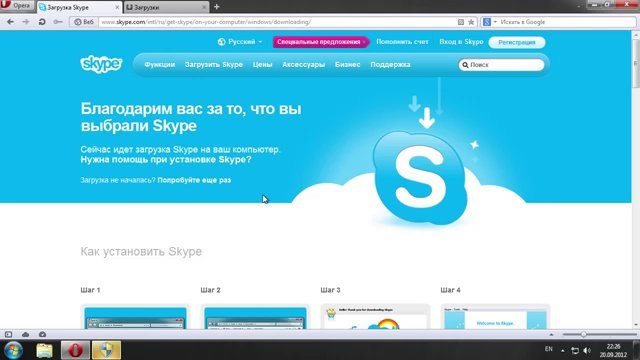This screenshot has height=360, width=640.
Task: Click Нужна помощь при установке Skype? link
Action: click(166, 160)
